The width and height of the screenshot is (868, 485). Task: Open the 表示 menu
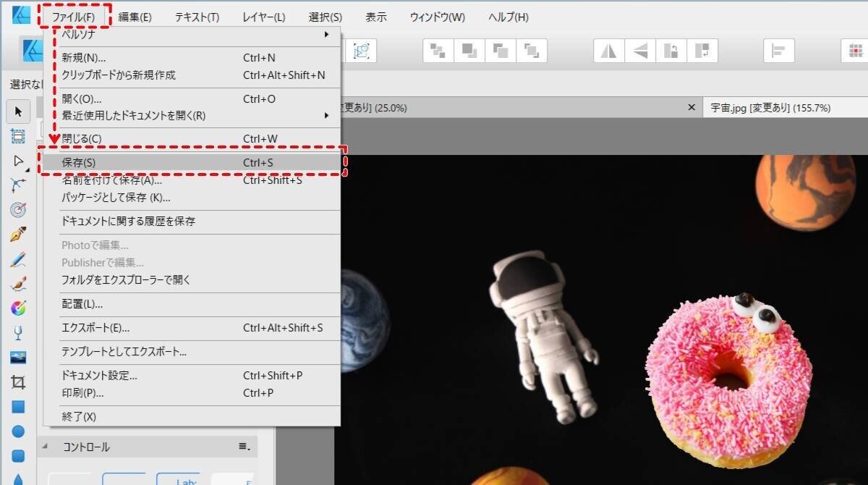(376, 17)
